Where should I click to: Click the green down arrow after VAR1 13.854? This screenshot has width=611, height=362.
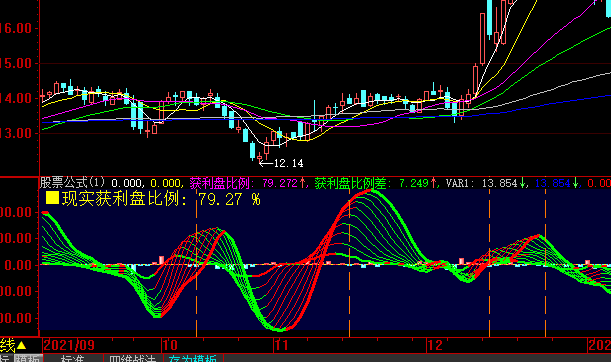[x=522, y=183]
